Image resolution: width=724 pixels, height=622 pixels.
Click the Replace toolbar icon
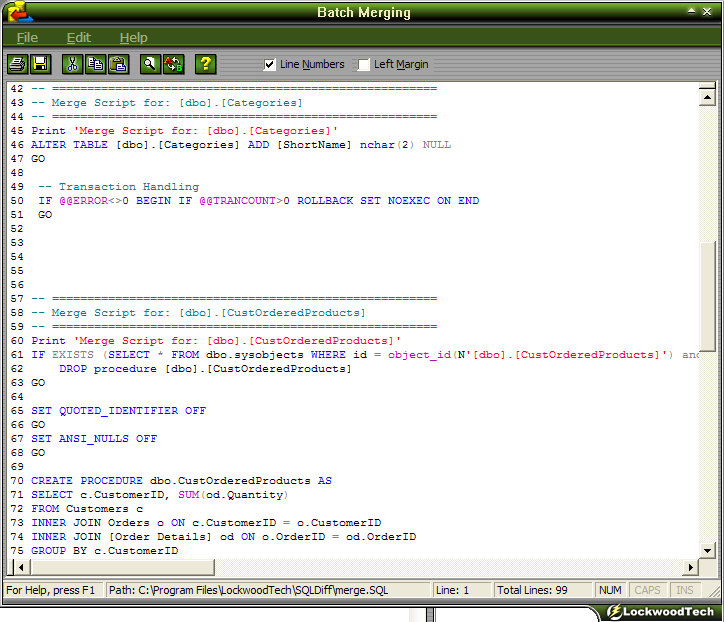pyautogui.click(x=173, y=64)
